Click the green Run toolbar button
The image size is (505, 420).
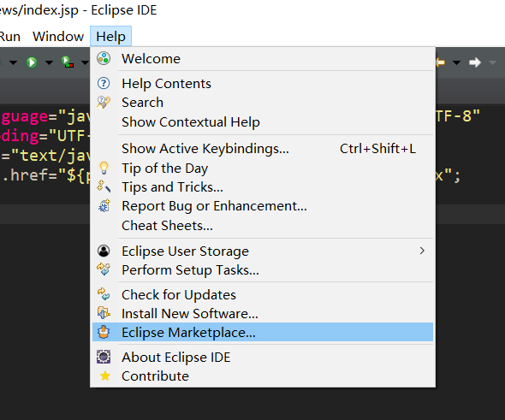coord(32,62)
